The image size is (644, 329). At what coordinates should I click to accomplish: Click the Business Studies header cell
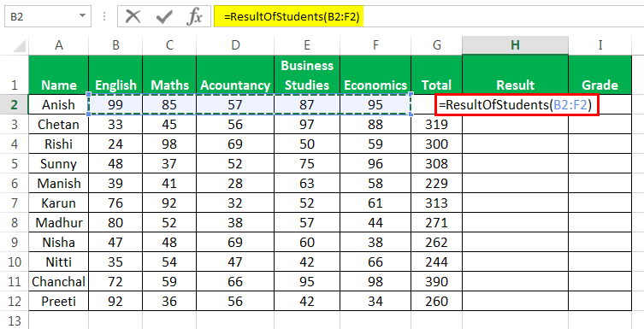pos(307,74)
